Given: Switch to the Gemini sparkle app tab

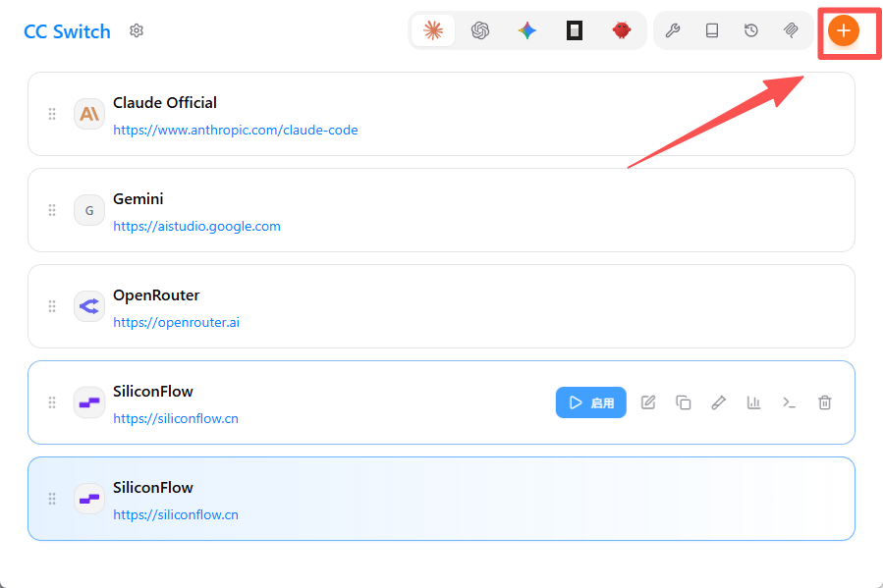Looking at the screenshot, I should pyautogui.click(x=527, y=30).
